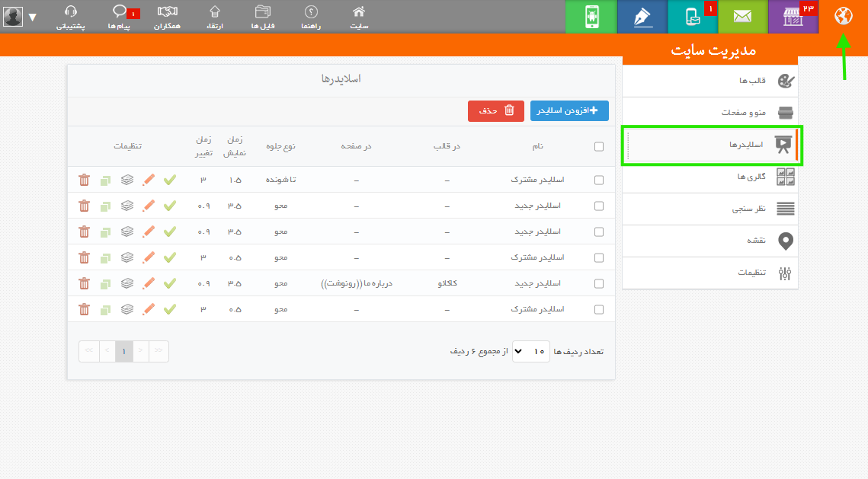Tick the select-all checkbox in table header
The height and width of the screenshot is (479, 868).
(x=599, y=147)
